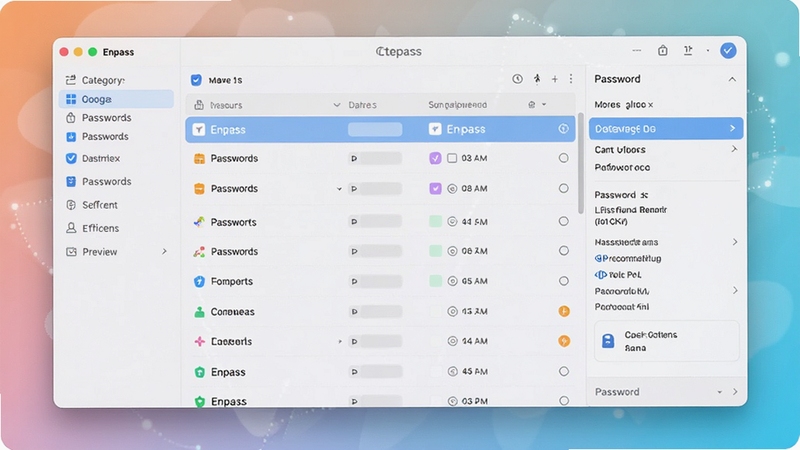Open the Dastmiex sidebar entry
Viewport: 800px width, 450px height.
click(x=116, y=158)
